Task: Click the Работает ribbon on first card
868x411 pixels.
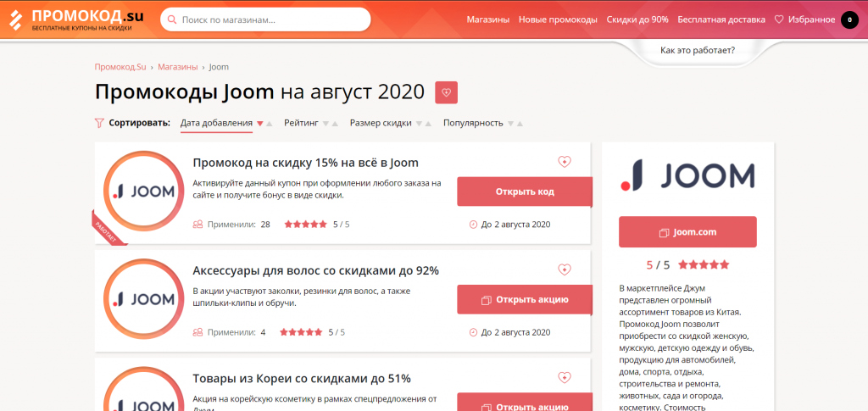Action: 106,228
